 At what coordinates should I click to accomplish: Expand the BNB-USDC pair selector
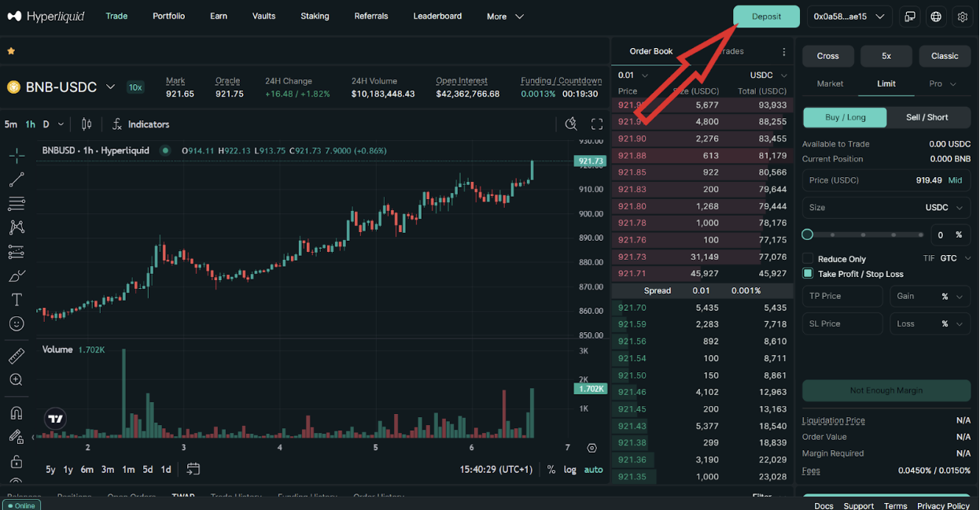pos(110,87)
